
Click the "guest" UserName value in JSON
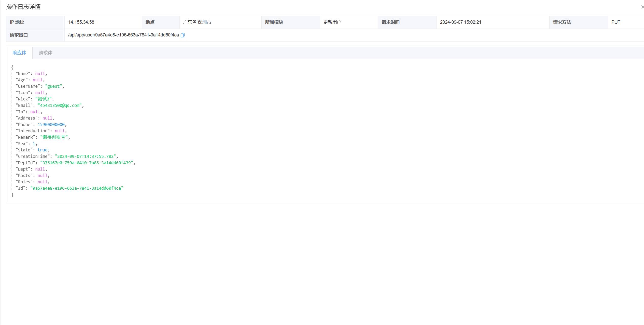click(x=54, y=86)
